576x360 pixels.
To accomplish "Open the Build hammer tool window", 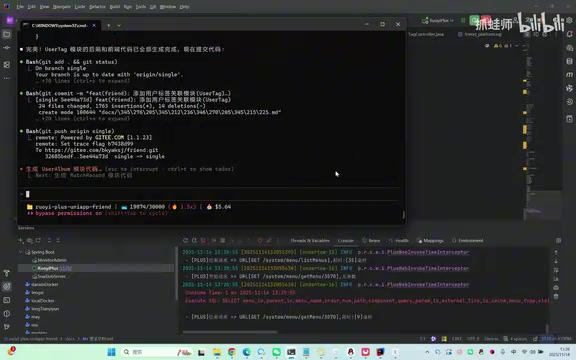I will tap(7, 273).
